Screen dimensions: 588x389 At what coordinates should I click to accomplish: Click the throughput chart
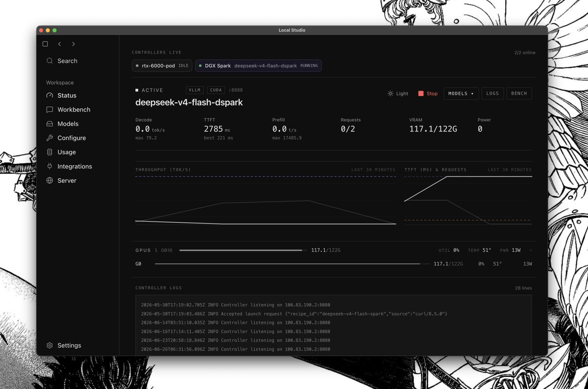(x=266, y=200)
